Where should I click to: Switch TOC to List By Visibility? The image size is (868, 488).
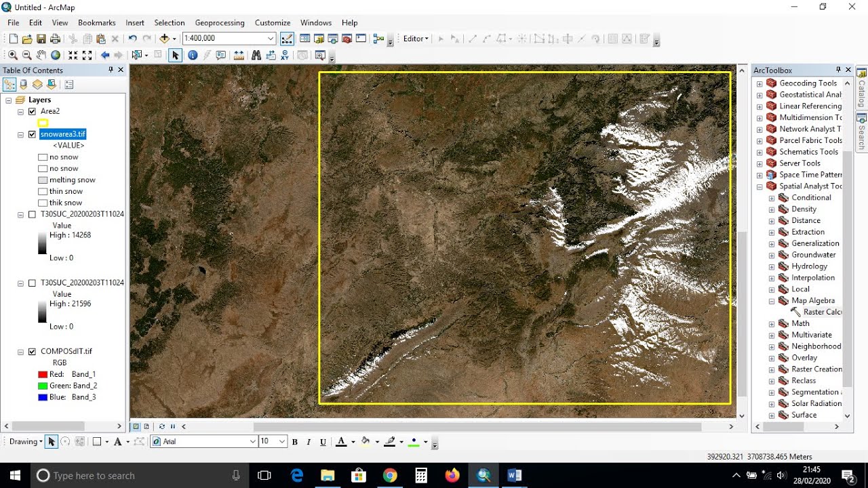click(x=37, y=85)
